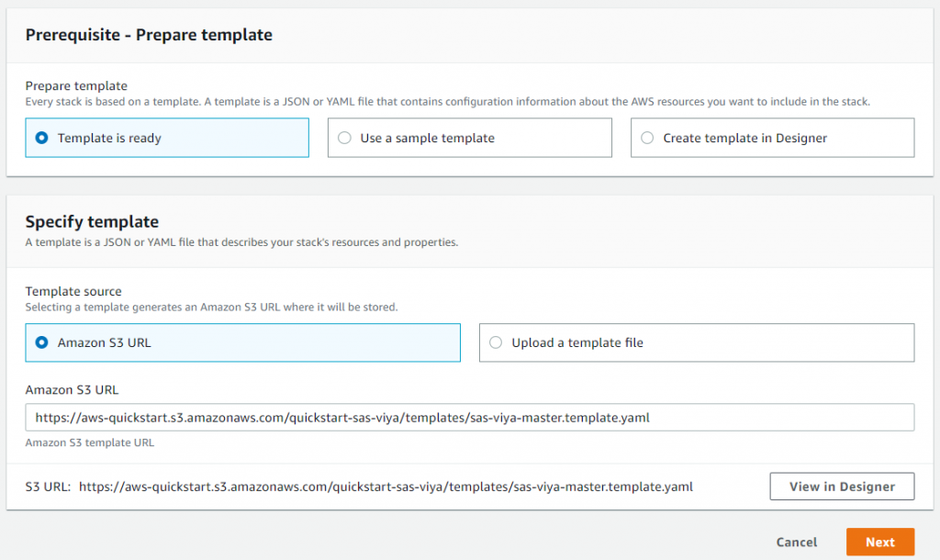Viewport: 940px width, 560px height.
Task: Click the Specify template heading
Action: point(92,222)
